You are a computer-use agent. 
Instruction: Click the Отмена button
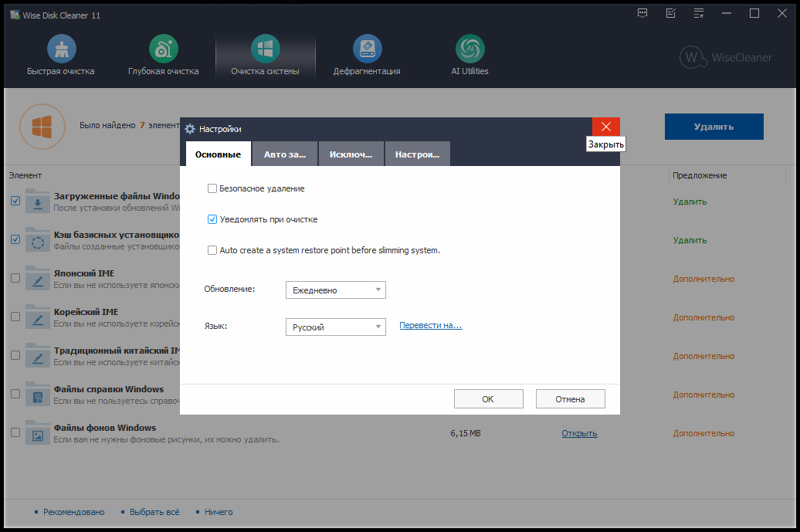[x=571, y=399]
